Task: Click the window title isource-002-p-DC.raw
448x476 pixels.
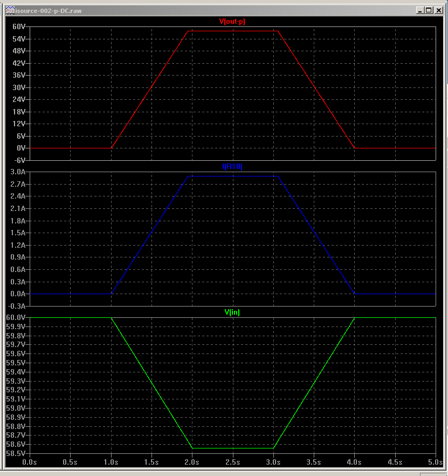Action: click(x=49, y=11)
